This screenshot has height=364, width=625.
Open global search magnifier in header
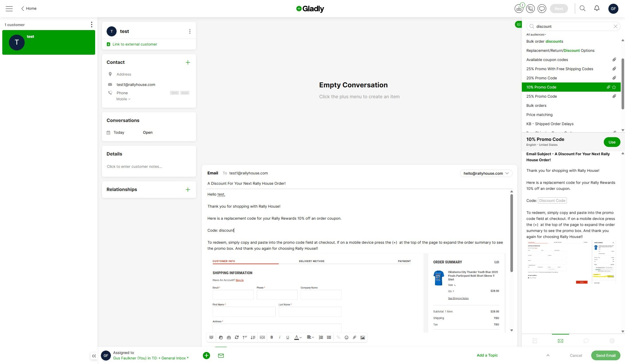tap(583, 8)
